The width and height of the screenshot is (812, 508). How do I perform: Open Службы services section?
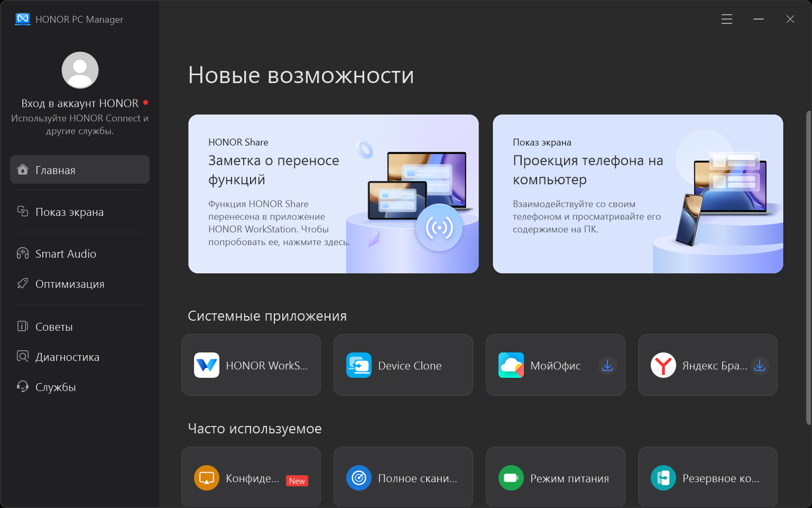pyautogui.click(x=56, y=387)
